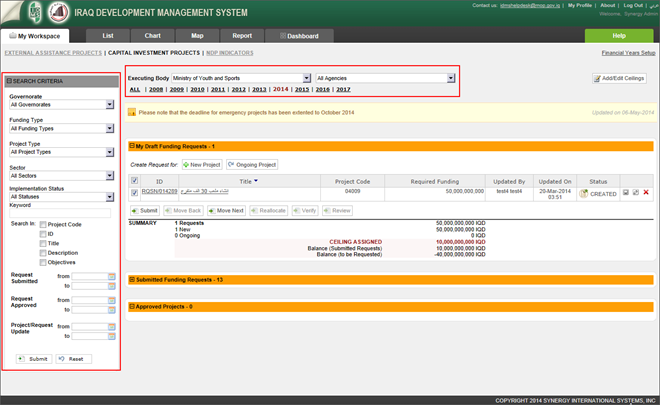Click the green Help button

pos(619,36)
